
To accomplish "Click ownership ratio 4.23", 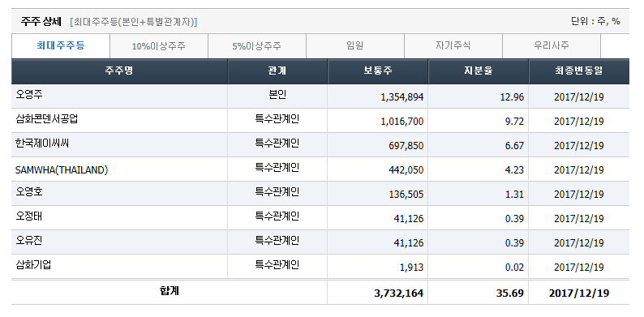I will point(514,170).
